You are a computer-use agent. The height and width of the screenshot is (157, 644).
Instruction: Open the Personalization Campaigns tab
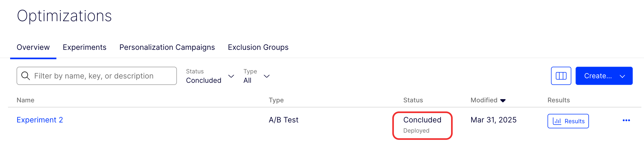tap(167, 47)
